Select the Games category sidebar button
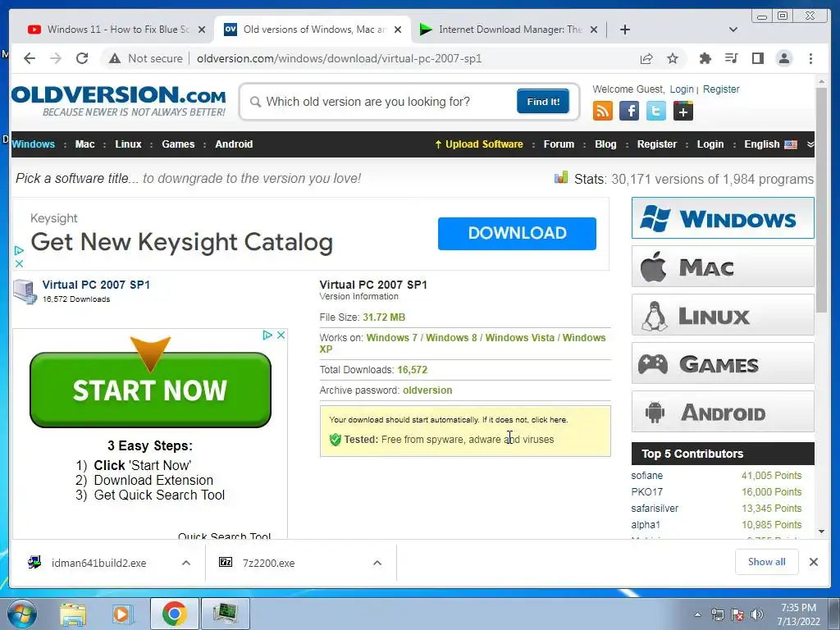840x630 pixels. pyautogui.click(x=723, y=363)
